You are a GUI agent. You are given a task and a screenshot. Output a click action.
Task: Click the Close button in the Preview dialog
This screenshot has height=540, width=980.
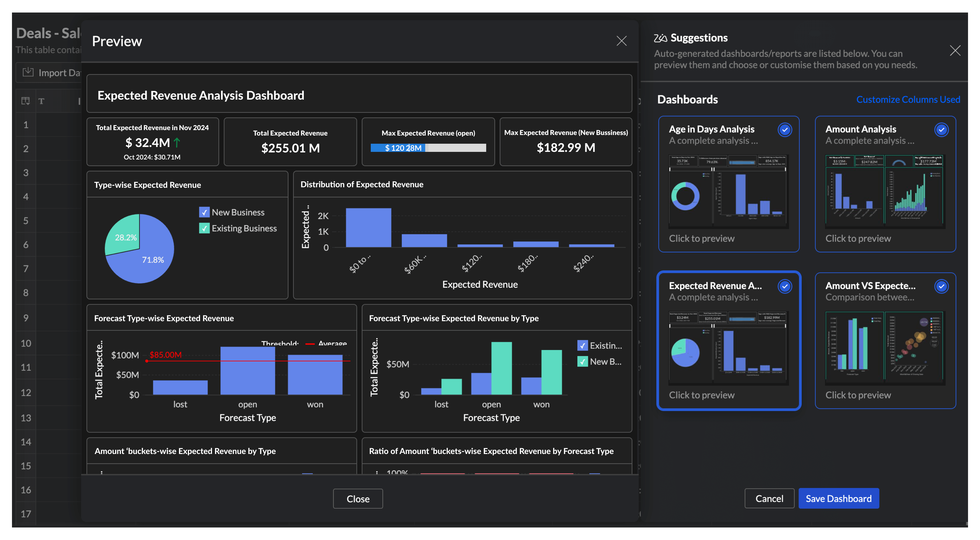coord(358,499)
